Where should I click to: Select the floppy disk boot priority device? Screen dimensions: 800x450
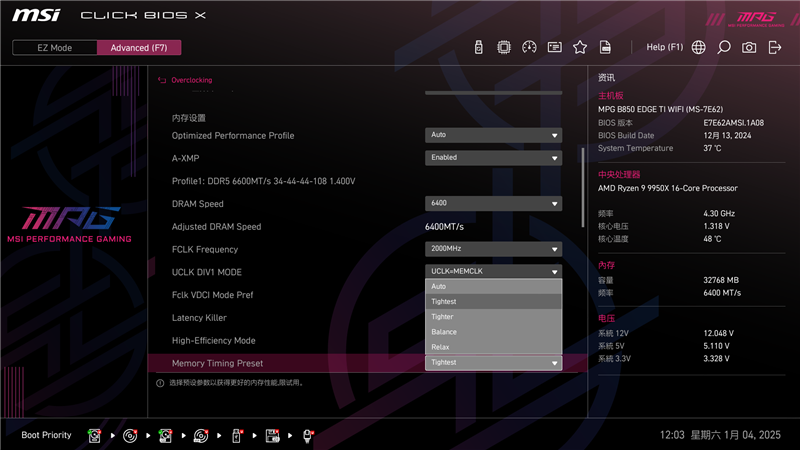point(271,435)
